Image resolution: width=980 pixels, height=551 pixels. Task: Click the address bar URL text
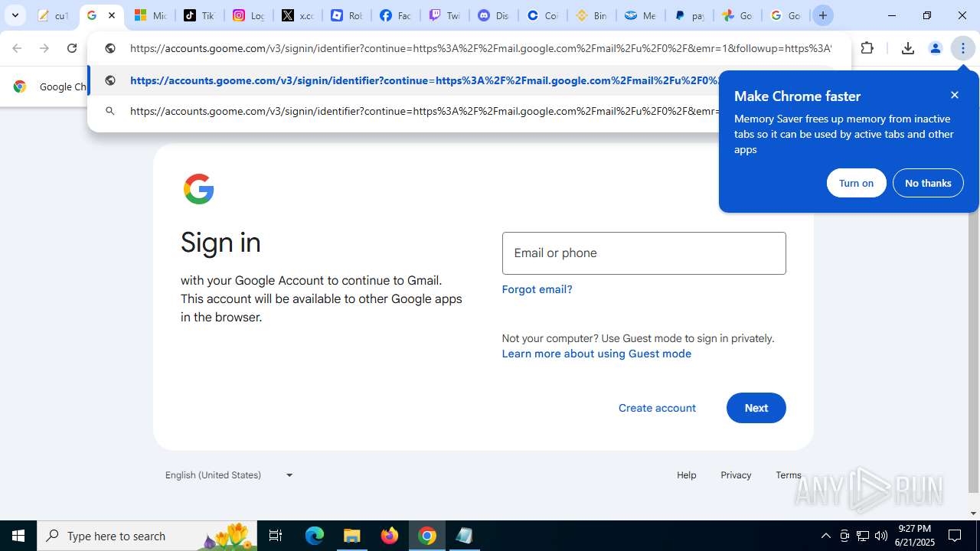pos(480,48)
